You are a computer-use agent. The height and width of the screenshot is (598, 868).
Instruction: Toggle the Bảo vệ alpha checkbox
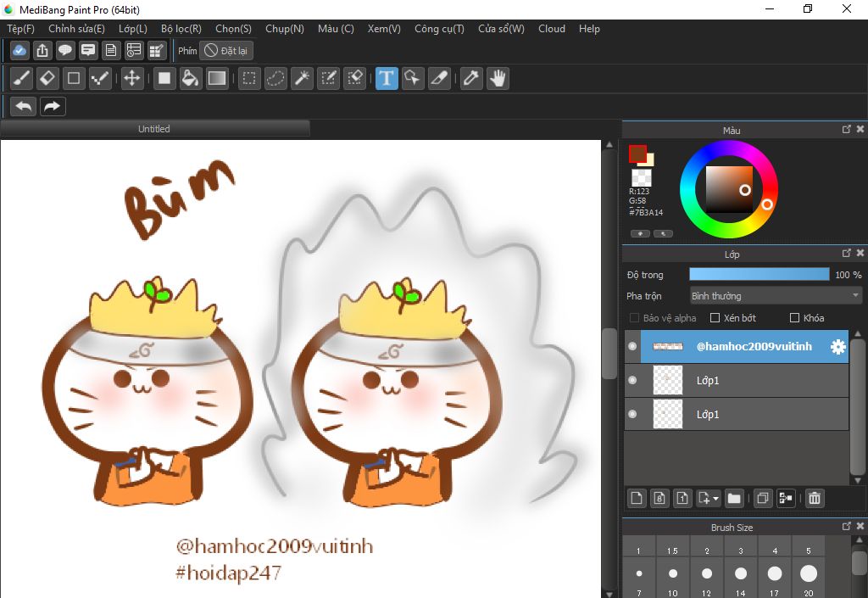pyautogui.click(x=634, y=318)
